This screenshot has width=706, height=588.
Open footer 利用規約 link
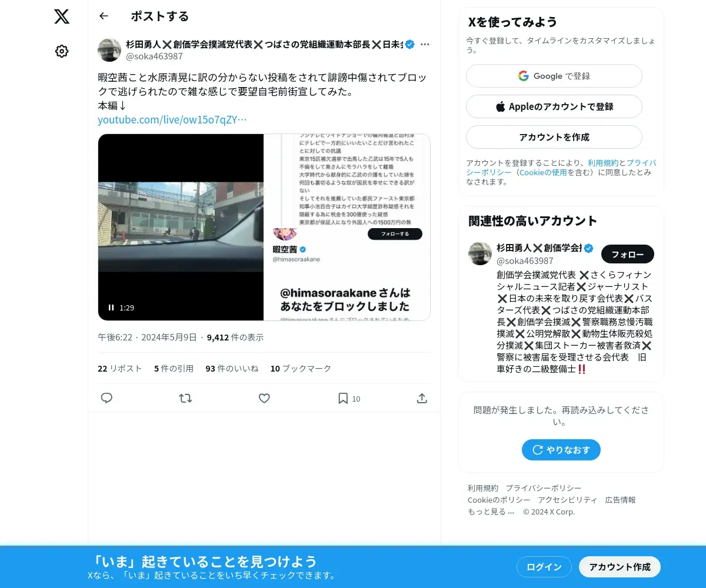pyautogui.click(x=483, y=488)
